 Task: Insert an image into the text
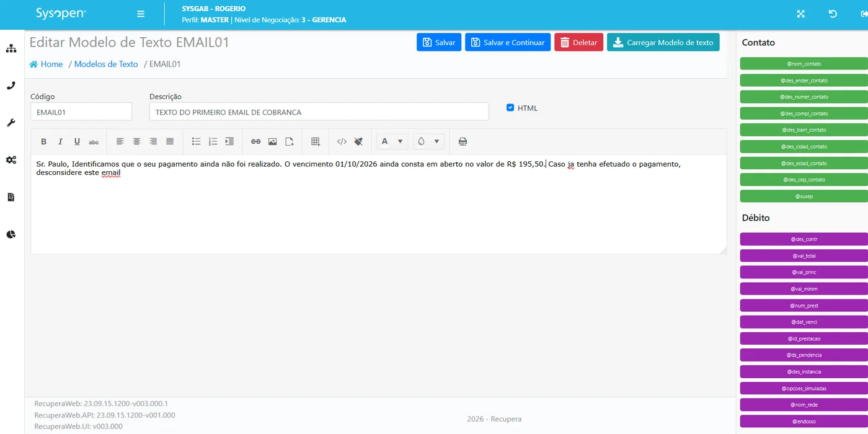272,142
